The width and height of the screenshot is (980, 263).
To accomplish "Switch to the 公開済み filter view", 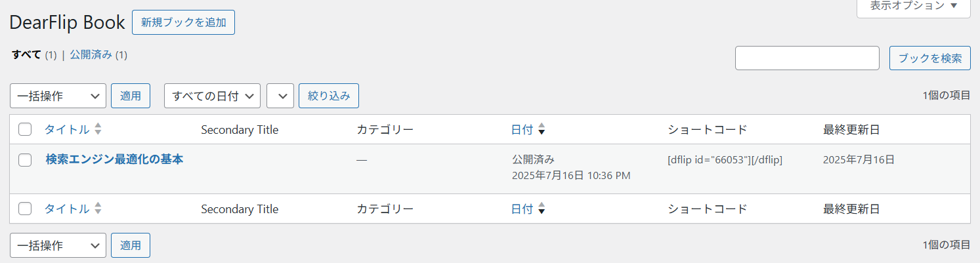I will pos(91,55).
